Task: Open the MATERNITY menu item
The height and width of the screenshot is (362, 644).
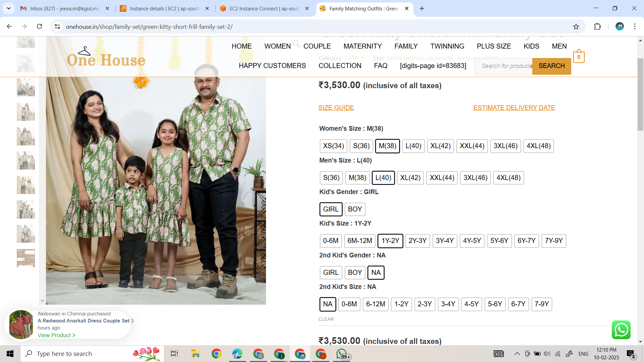Action: point(362,46)
